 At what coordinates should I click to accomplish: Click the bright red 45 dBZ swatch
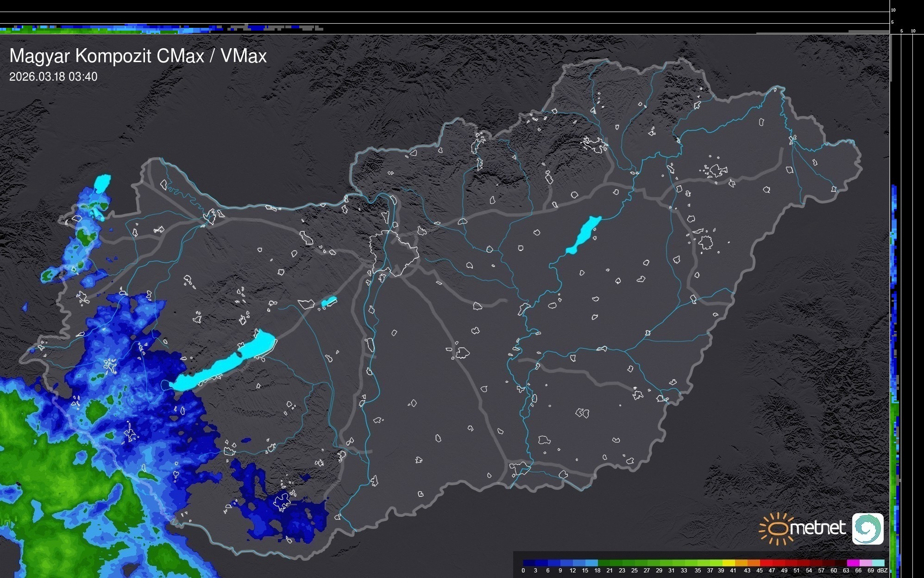click(x=766, y=563)
